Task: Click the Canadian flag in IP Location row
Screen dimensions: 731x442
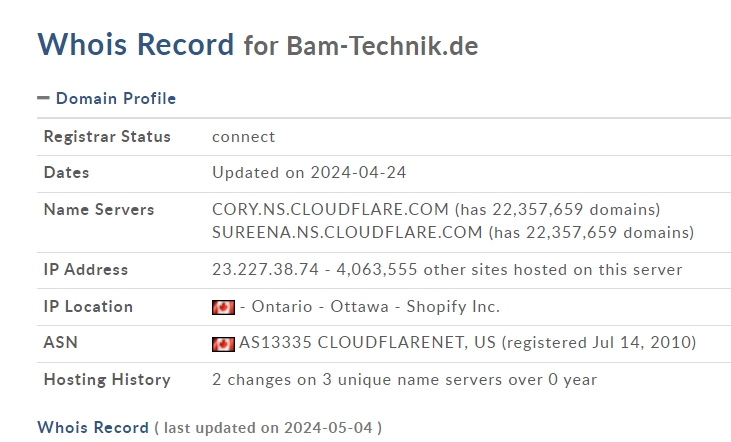Action: click(x=223, y=307)
